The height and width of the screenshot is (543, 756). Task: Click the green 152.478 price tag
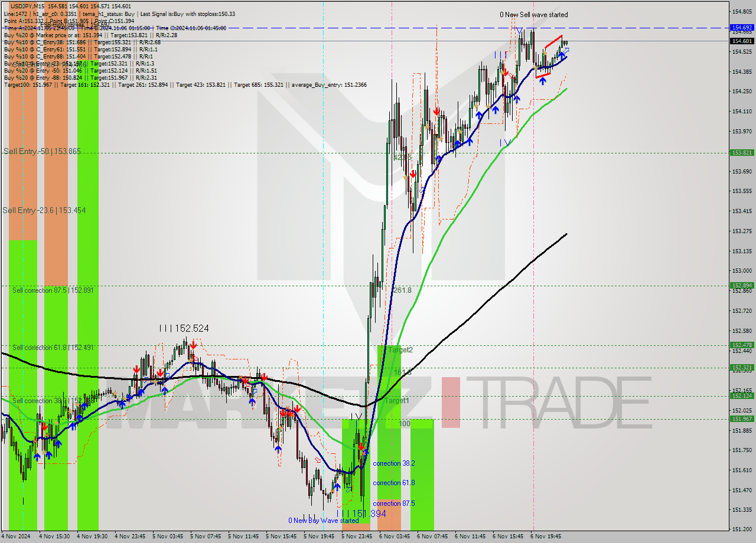[742, 345]
